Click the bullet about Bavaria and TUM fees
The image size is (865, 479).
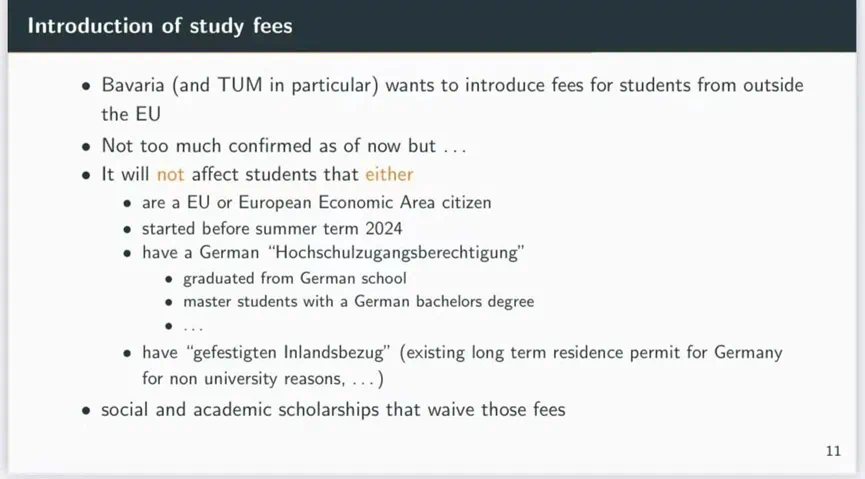click(x=452, y=99)
